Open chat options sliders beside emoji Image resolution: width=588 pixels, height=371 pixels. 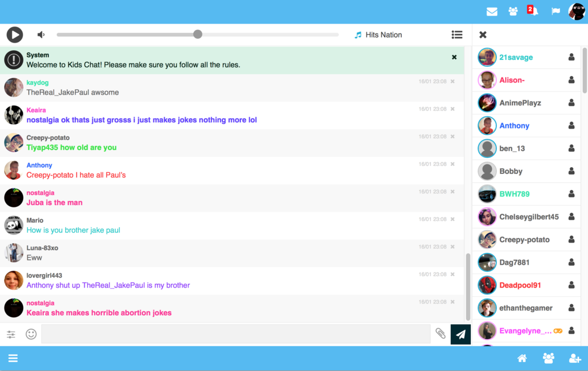[11, 334]
